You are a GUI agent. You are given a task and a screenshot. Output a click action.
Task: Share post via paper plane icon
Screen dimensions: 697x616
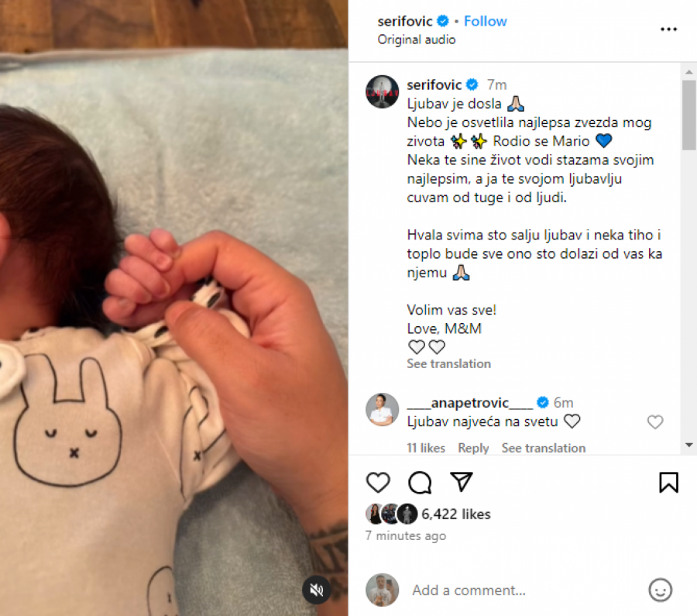(x=462, y=482)
